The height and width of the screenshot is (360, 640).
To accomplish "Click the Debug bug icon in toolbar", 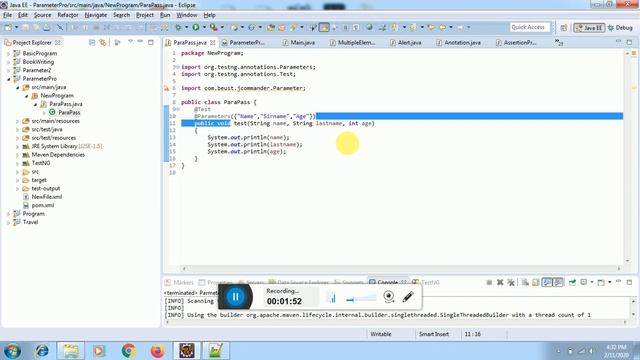I will click(178, 27).
